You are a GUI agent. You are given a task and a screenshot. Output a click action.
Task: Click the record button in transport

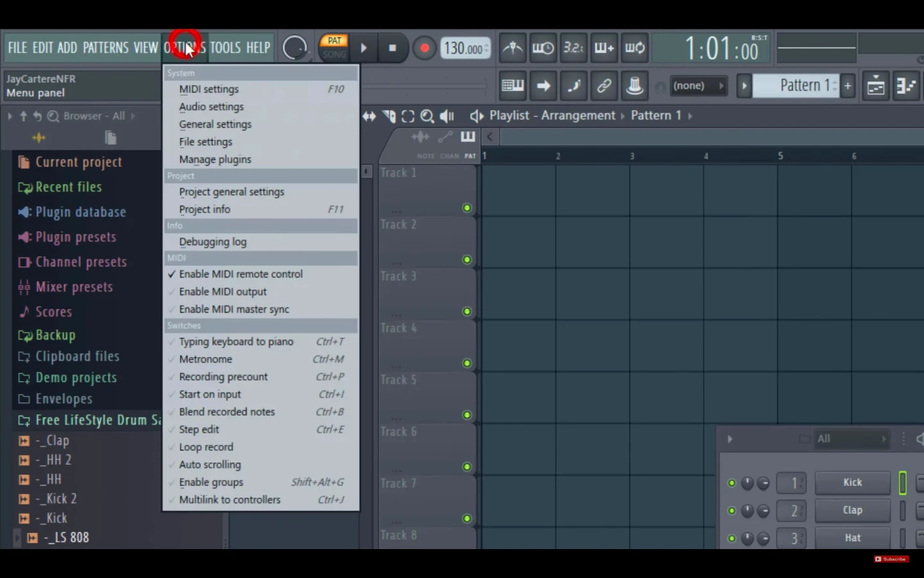424,48
